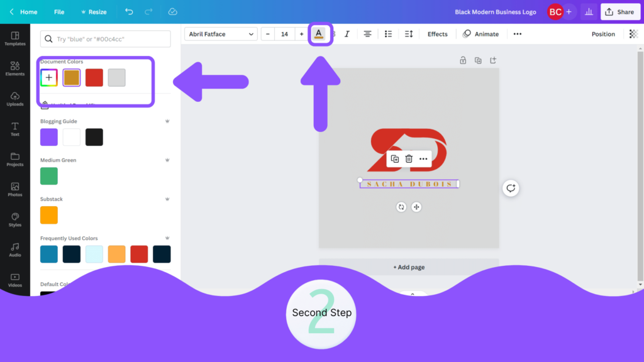Toggle italic formatting
Image resolution: width=644 pixels, height=362 pixels.
(347, 34)
